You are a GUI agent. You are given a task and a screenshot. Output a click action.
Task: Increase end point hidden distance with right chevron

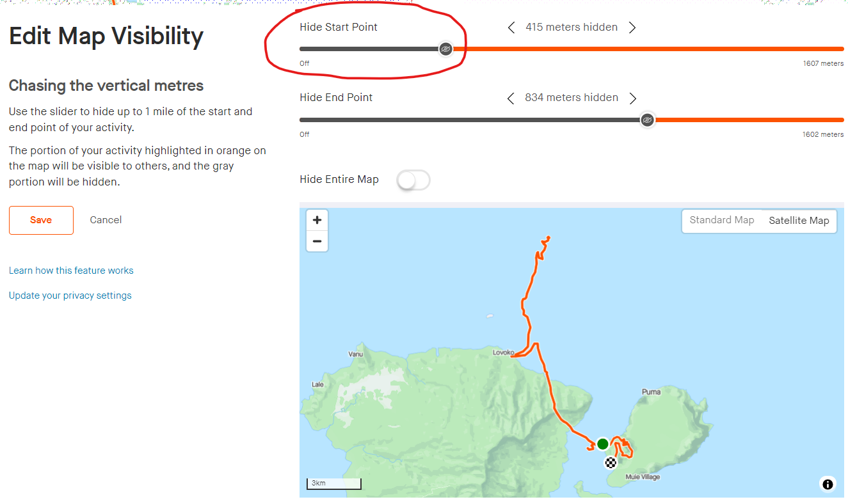pyautogui.click(x=633, y=98)
